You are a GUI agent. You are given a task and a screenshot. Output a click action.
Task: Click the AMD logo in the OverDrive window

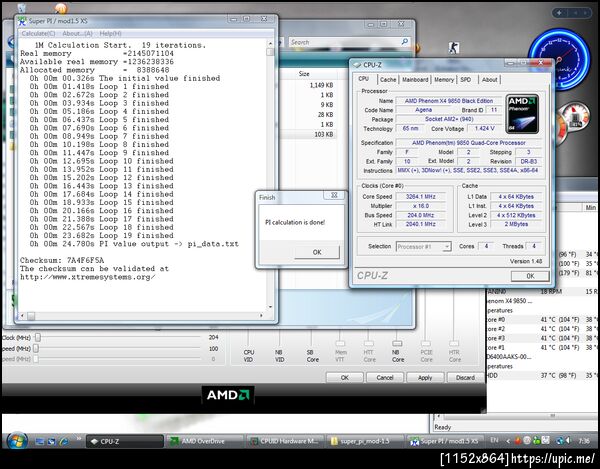(228, 395)
